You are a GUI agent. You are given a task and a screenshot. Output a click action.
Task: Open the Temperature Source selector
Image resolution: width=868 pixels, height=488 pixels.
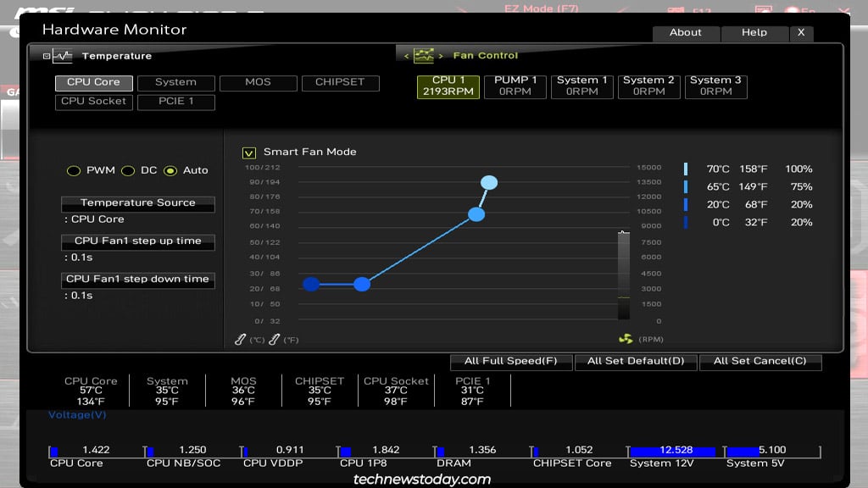click(137, 203)
